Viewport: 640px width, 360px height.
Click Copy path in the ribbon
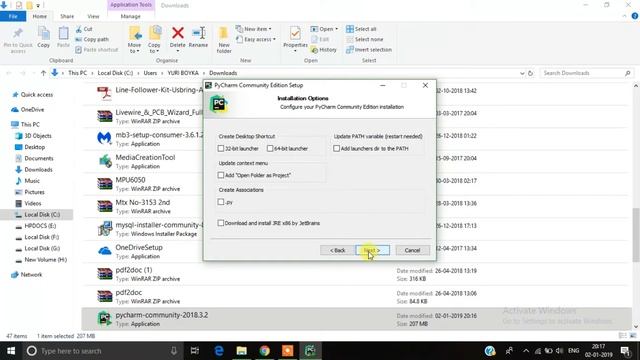[x=92, y=39]
